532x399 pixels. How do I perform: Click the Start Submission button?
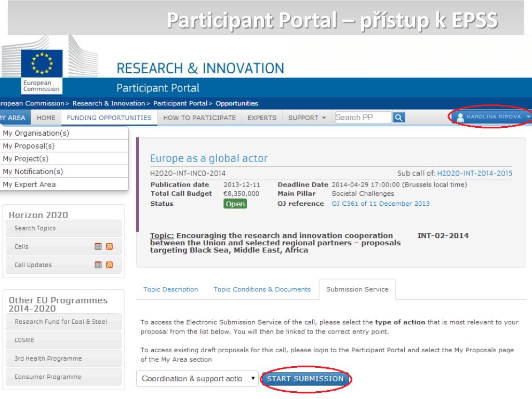[305, 379]
